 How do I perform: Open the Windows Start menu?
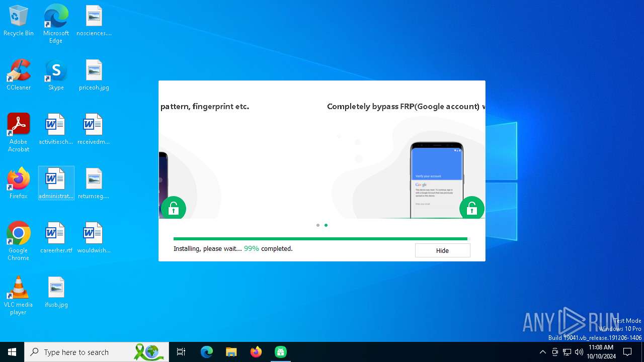(x=12, y=352)
